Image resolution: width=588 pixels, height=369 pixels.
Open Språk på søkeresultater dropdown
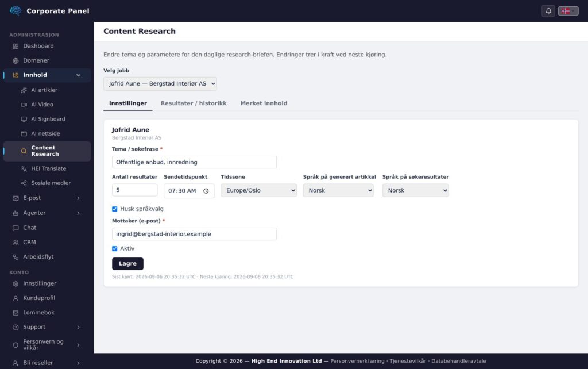click(416, 190)
